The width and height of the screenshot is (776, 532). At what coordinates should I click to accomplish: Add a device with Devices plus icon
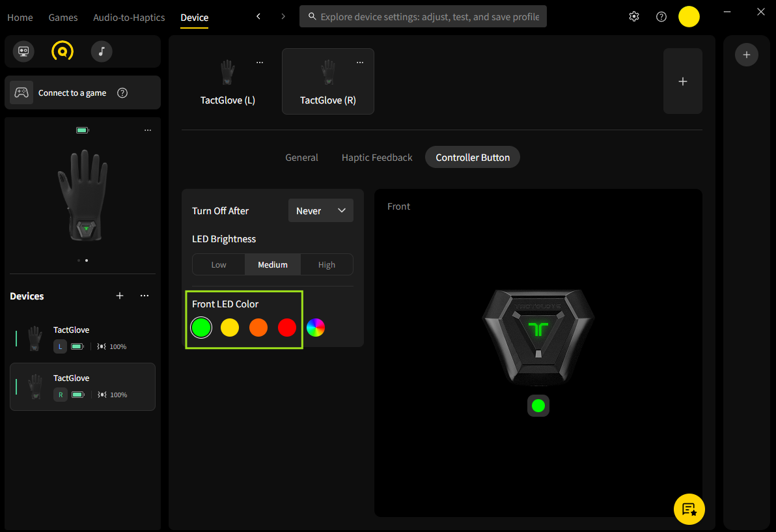click(120, 296)
